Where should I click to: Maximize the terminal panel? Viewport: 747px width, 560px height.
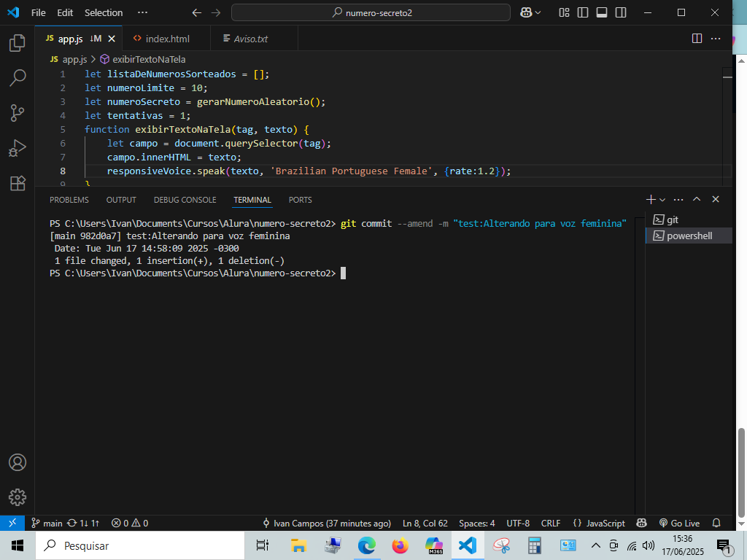[x=697, y=200]
